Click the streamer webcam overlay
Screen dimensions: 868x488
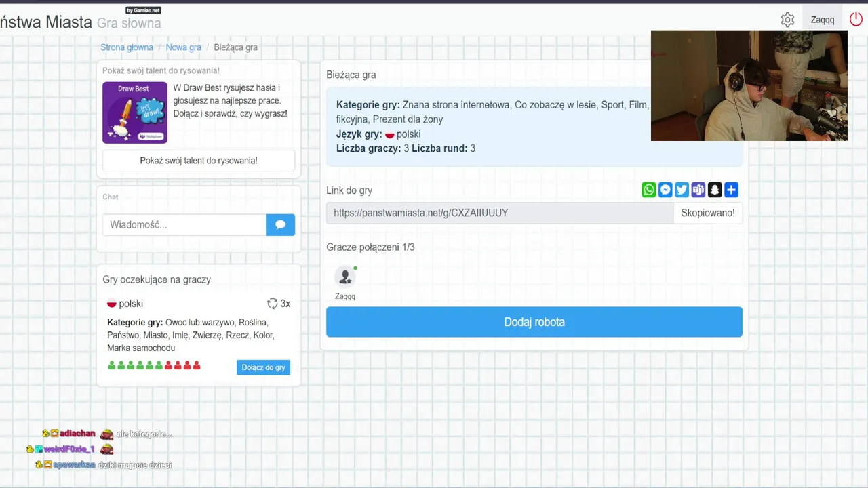coord(749,85)
